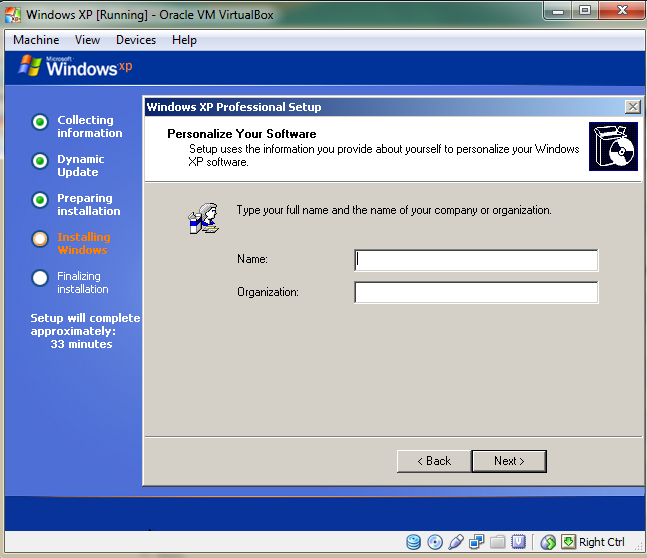Click the 'Organization:' label
The height and width of the screenshot is (558, 647).
point(268,292)
